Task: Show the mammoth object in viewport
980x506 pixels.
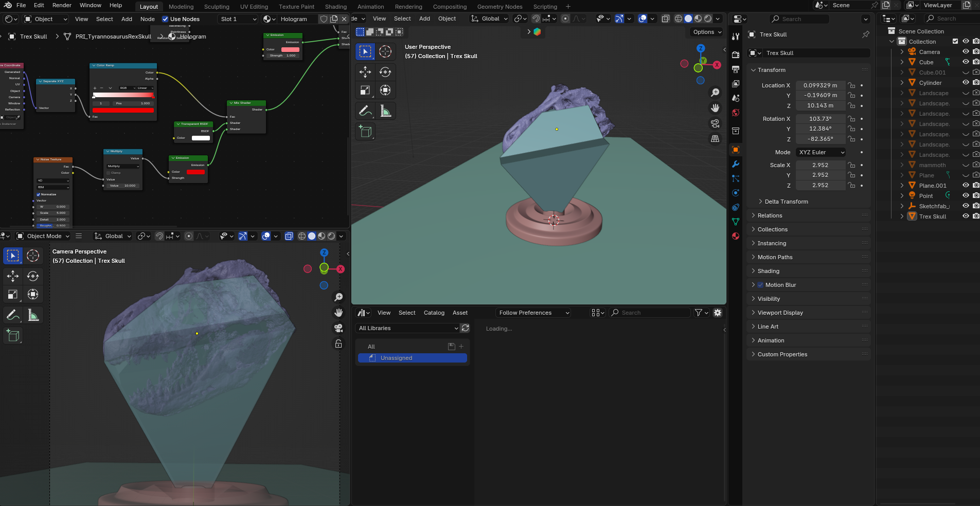Action: pos(966,165)
